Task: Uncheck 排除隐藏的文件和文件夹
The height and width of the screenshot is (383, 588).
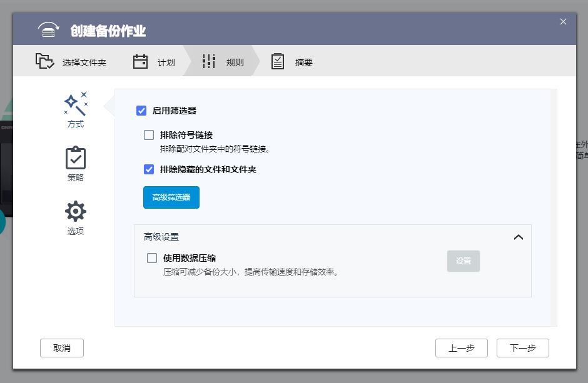Action: click(148, 169)
